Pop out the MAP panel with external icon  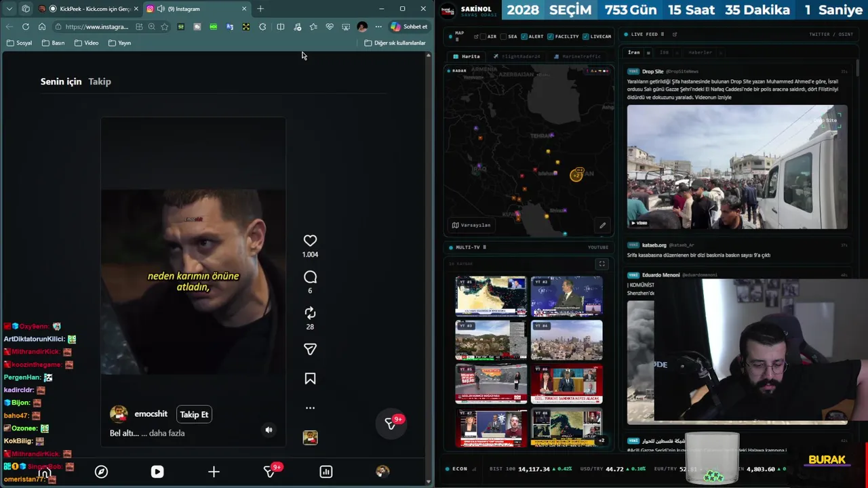coord(476,36)
